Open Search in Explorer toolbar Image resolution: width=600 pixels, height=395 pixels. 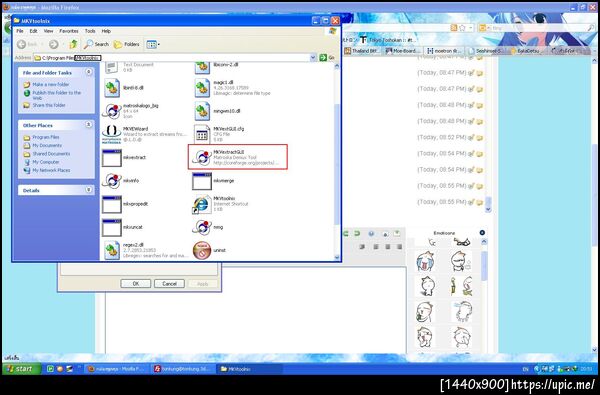click(x=97, y=44)
